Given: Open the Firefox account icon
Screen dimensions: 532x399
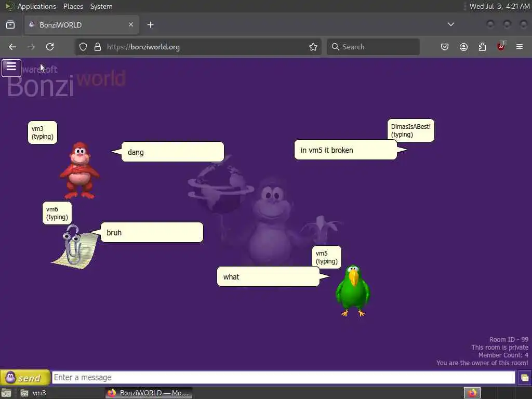Looking at the screenshot, I should (463, 47).
